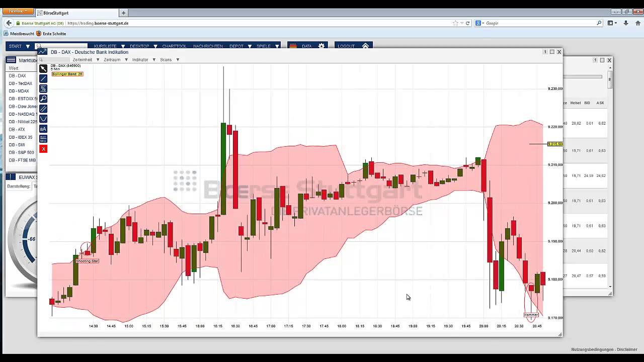
Task: Click scroll-down arrow in right background window
Action: (x=610, y=287)
